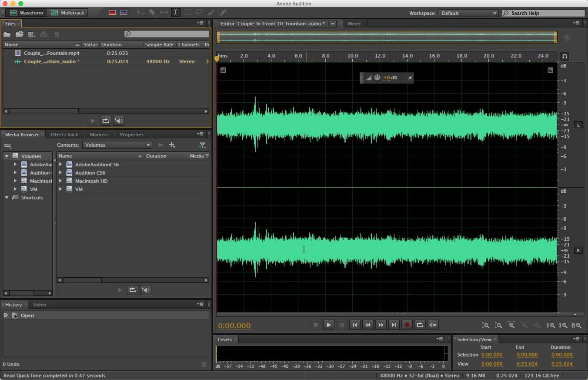Switch to Waveform view
The image size is (588, 380).
[x=26, y=13]
